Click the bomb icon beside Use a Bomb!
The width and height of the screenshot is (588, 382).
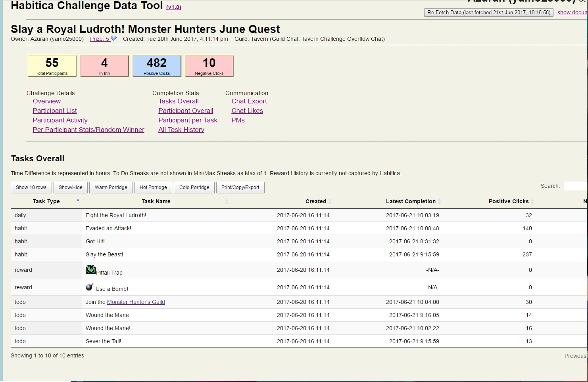(90, 287)
